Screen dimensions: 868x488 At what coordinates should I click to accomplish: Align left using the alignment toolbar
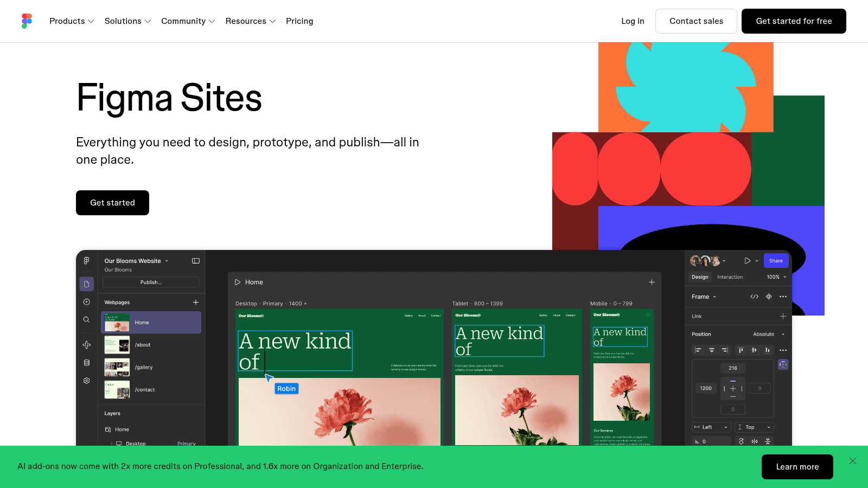[x=698, y=350]
